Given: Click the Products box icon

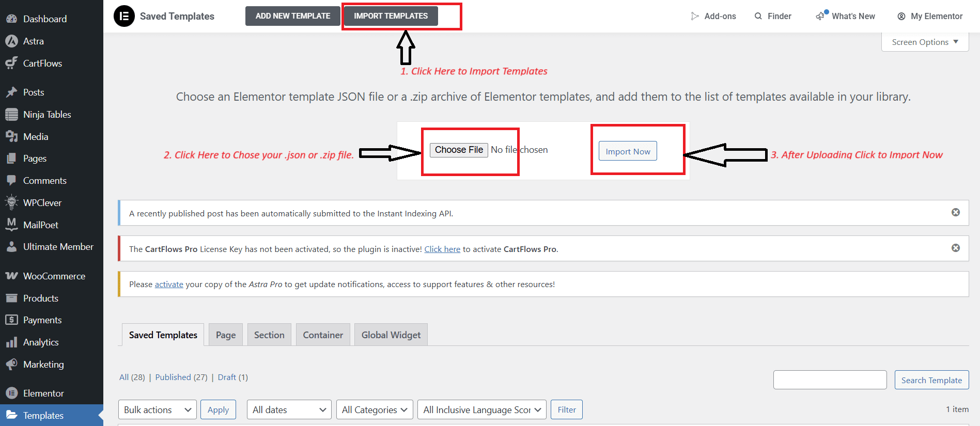Looking at the screenshot, I should pos(11,298).
